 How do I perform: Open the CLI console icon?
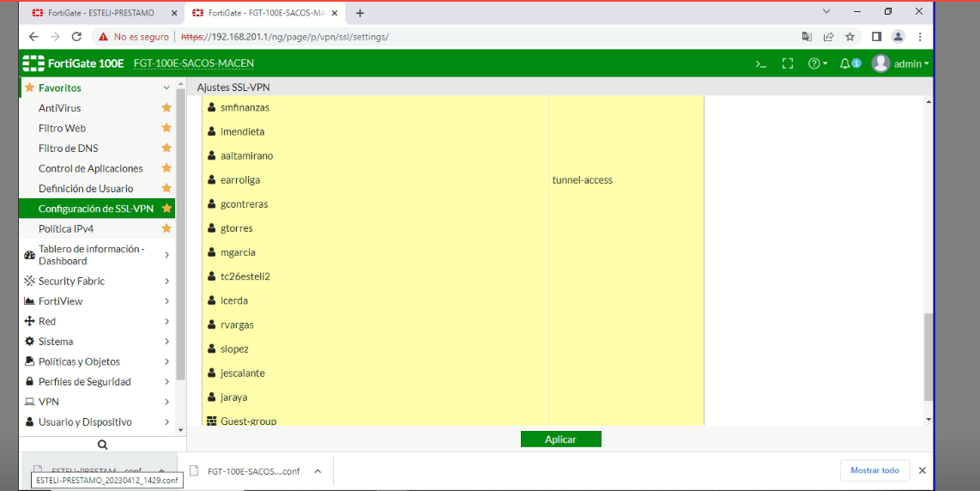click(x=760, y=64)
